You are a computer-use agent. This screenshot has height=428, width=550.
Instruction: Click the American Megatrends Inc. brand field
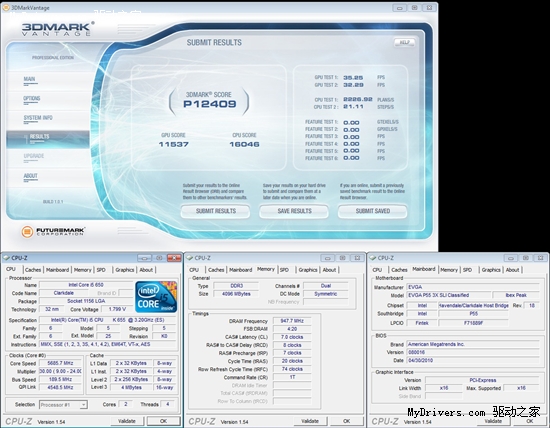[x=472, y=345]
